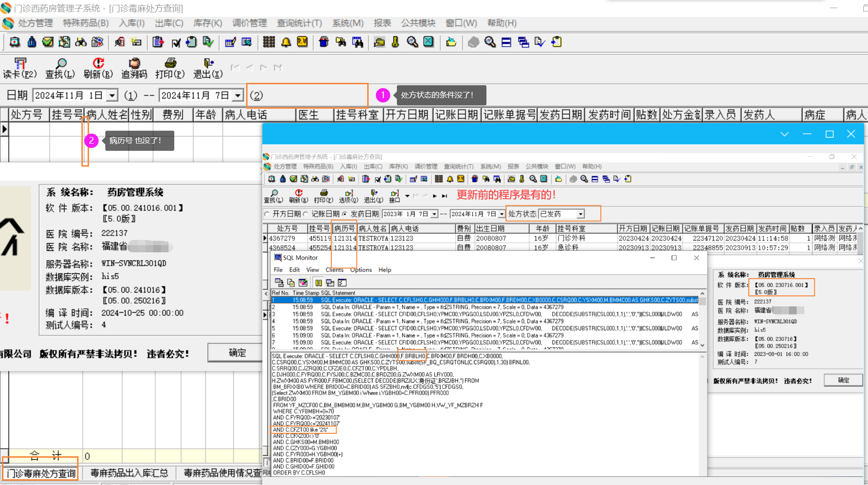Open the start date 2024年11月1日 dropdown

(x=112, y=95)
